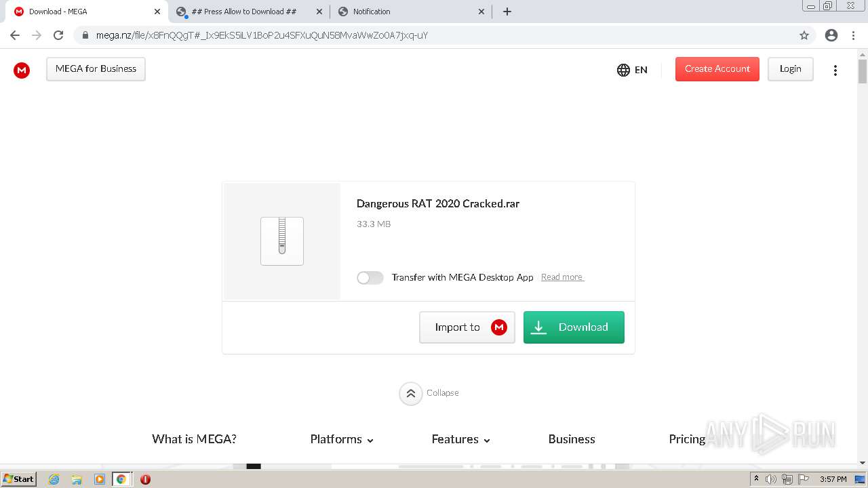Click the page vertical scrollbar thumb
The image size is (868, 488).
[x=863, y=71]
